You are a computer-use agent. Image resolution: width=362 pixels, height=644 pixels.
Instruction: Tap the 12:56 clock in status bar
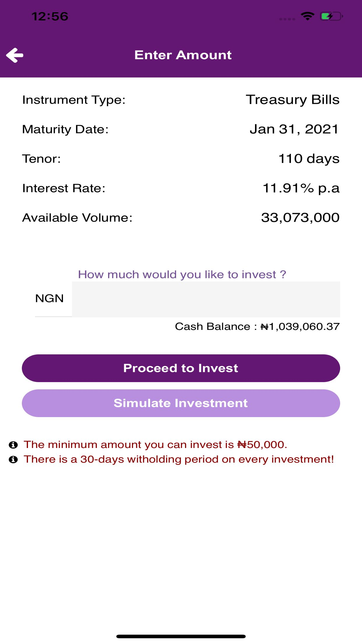point(50,16)
